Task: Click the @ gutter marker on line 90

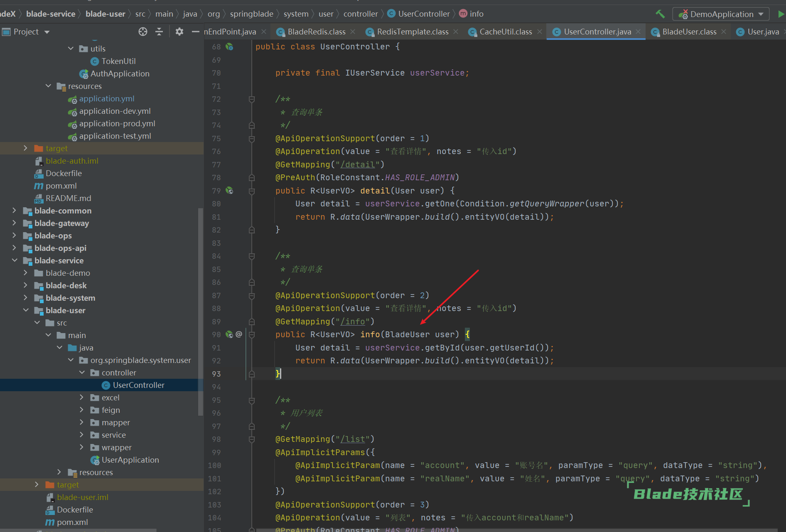Action: (239, 334)
